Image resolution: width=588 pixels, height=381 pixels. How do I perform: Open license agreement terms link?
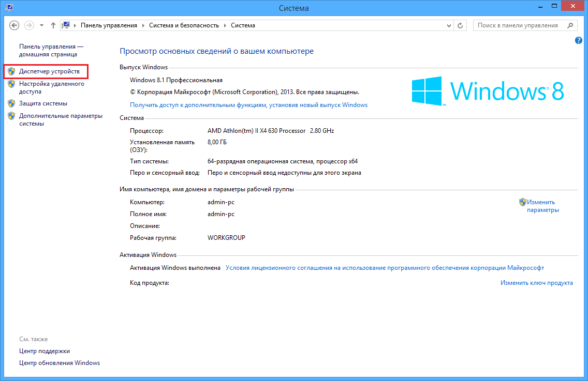(385, 268)
